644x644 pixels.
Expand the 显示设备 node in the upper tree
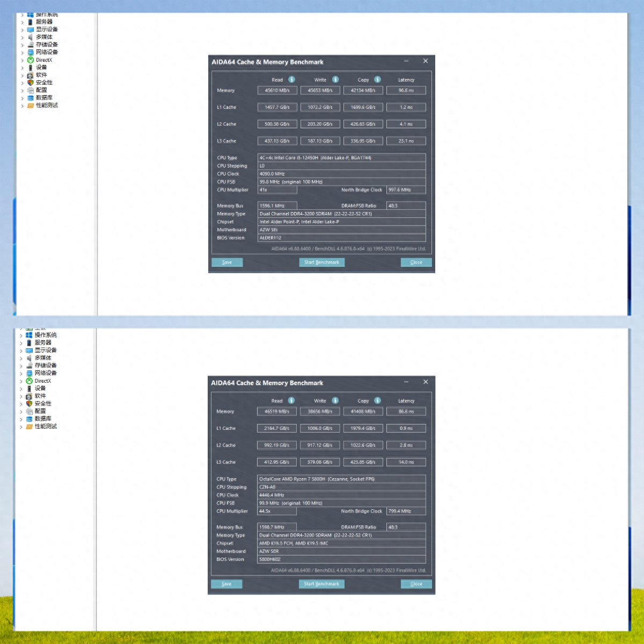(22, 30)
